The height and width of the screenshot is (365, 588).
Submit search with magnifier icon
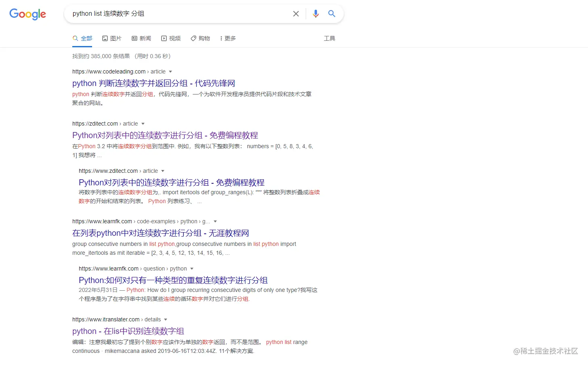point(332,14)
